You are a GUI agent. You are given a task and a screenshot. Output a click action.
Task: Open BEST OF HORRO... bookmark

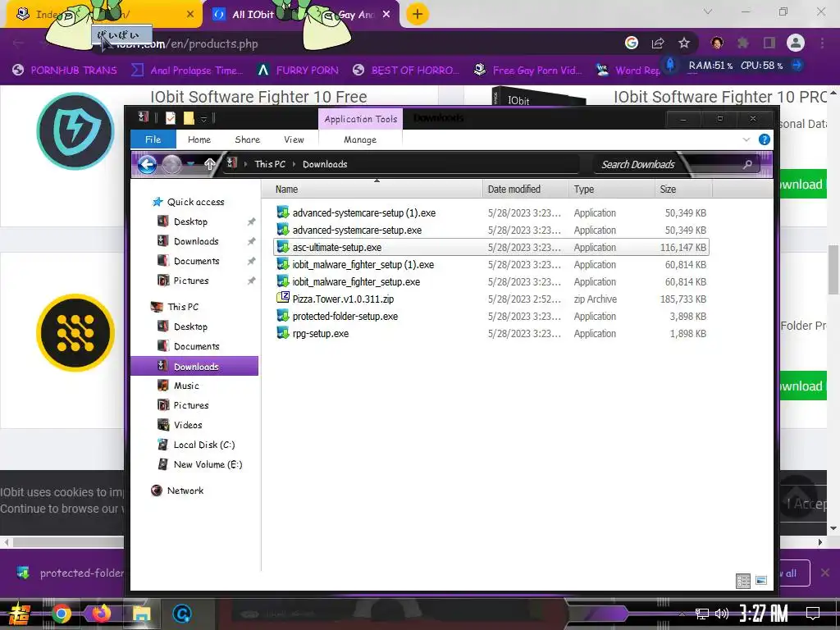(x=406, y=71)
